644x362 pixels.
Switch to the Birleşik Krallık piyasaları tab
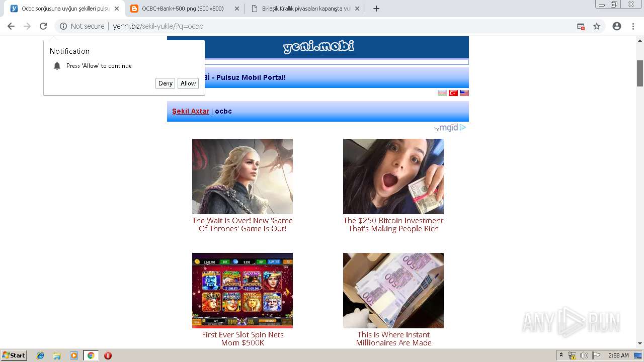tap(305, 9)
